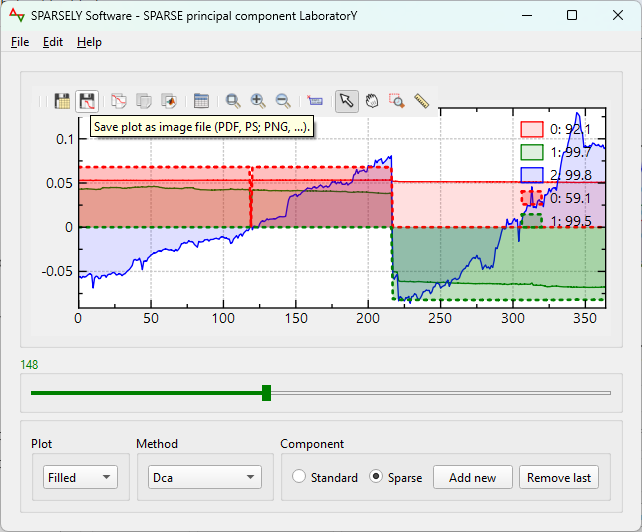
Task: Select the Sparse component radio button
Action: [x=376, y=477]
